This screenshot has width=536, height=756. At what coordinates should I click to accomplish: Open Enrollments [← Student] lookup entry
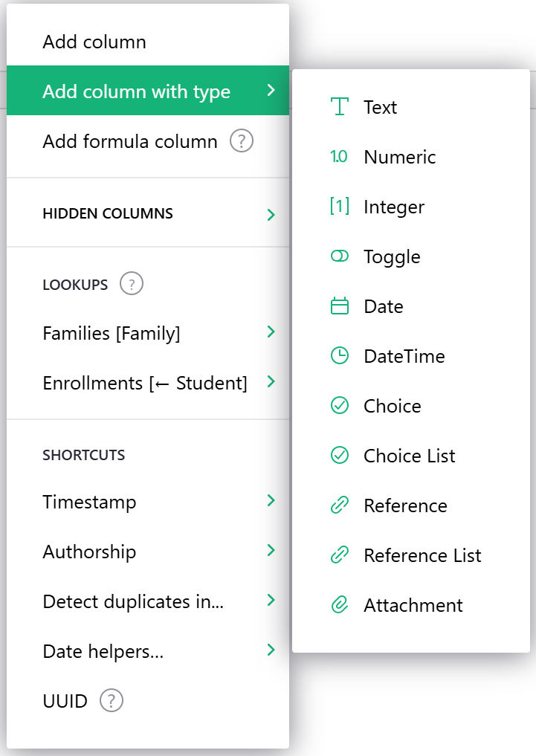click(x=145, y=383)
